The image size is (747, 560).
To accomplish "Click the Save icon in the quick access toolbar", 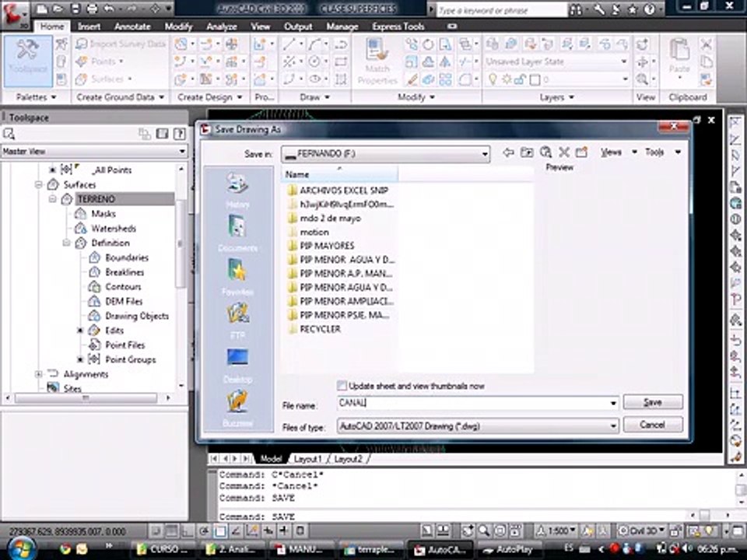I will tap(75, 9).
